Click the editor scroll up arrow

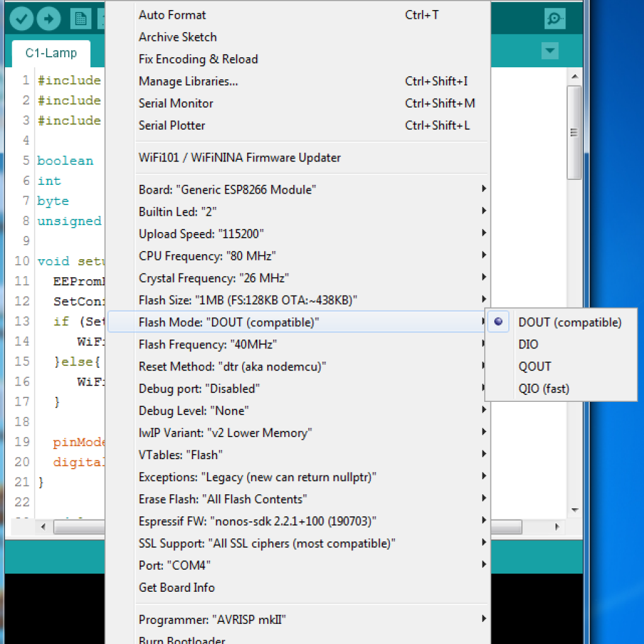[x=575, y=76]
